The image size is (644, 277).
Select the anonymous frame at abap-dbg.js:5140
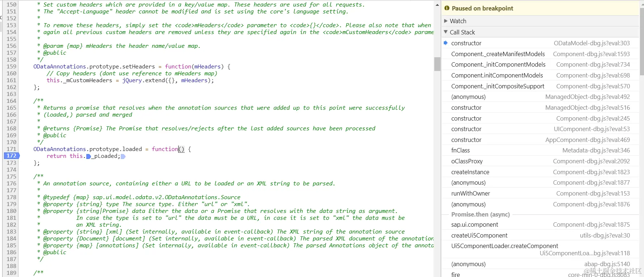tap(540, 264)
